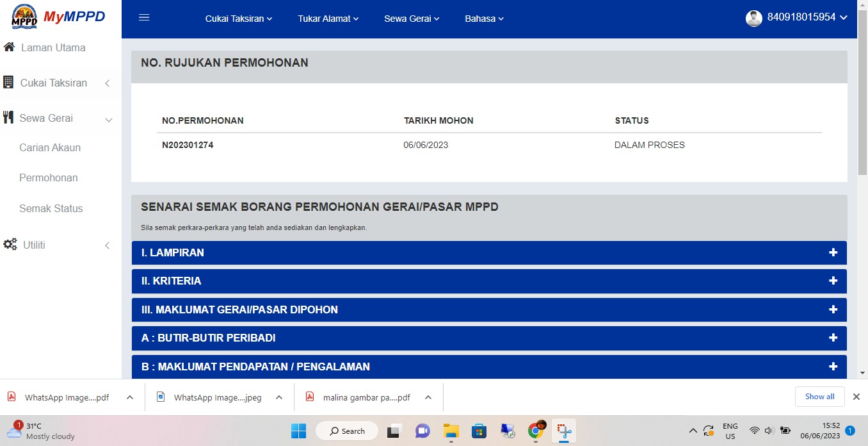Click the Laman Utama home icon

pyautogui.click(x=9, y=47)
